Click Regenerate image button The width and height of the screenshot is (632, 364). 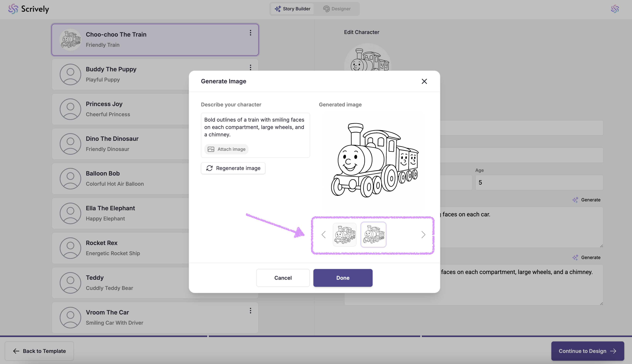pos(233,168)
